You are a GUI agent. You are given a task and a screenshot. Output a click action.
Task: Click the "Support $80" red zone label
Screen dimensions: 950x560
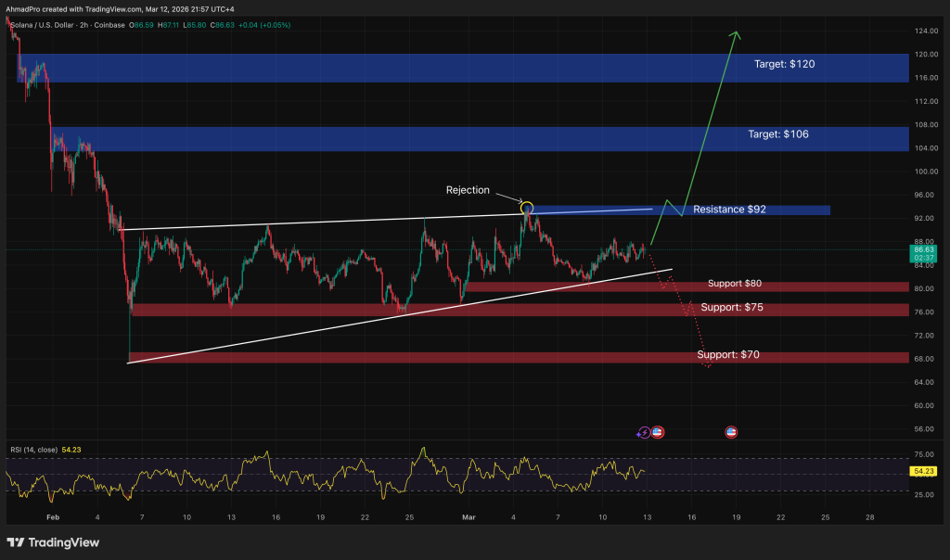[735, 283]
